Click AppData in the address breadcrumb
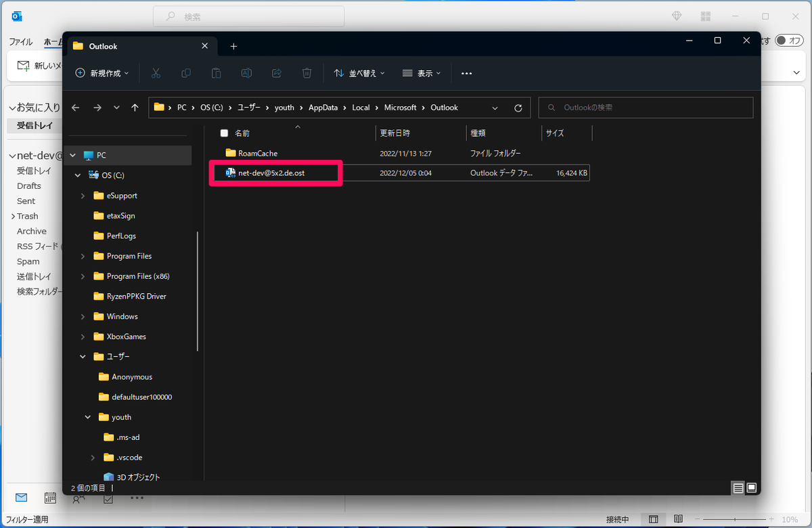The image size is (812, 528). coord(323,108)
